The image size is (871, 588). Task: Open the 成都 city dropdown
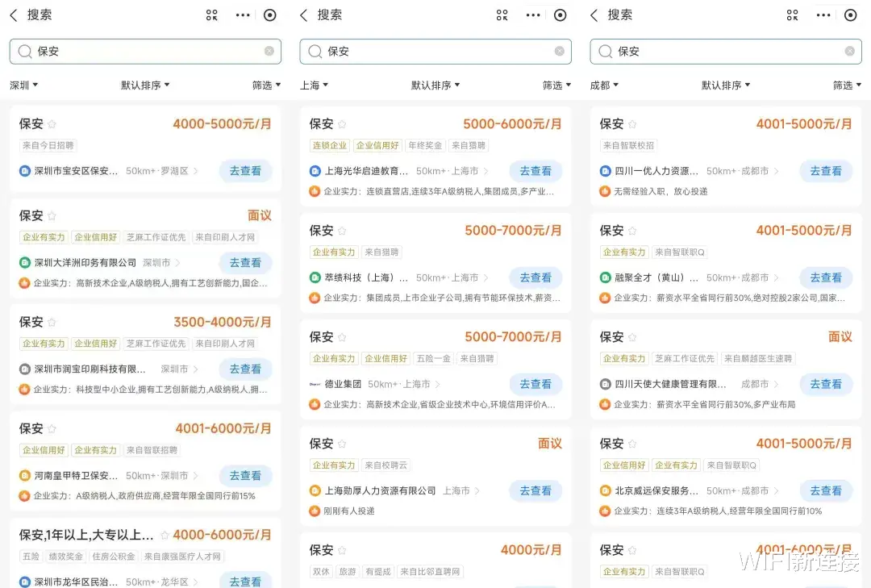coord(604,85)
